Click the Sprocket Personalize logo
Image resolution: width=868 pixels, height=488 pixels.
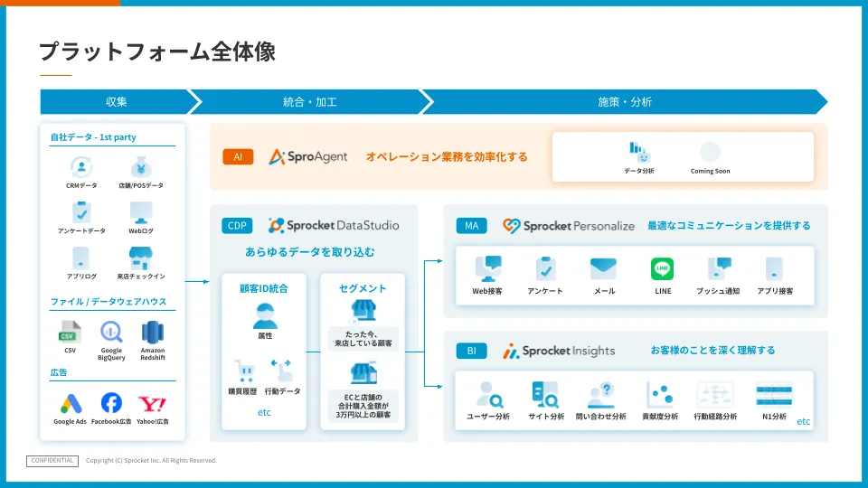(x=569, y=226)
